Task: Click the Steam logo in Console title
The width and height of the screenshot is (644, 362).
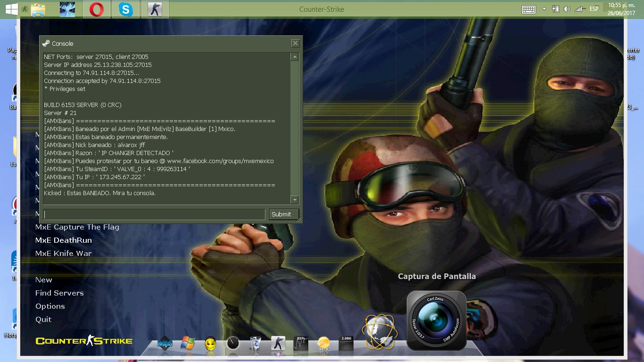Action: [x=46, y=43]
